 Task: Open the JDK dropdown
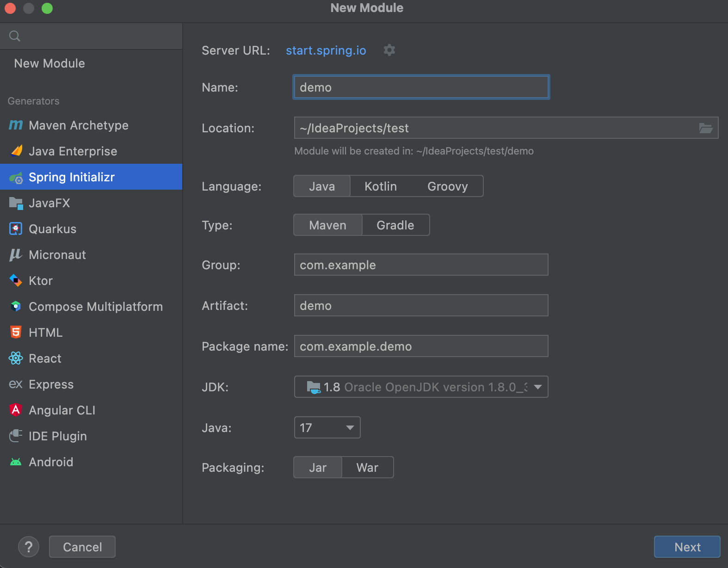(x=421, y=387)
